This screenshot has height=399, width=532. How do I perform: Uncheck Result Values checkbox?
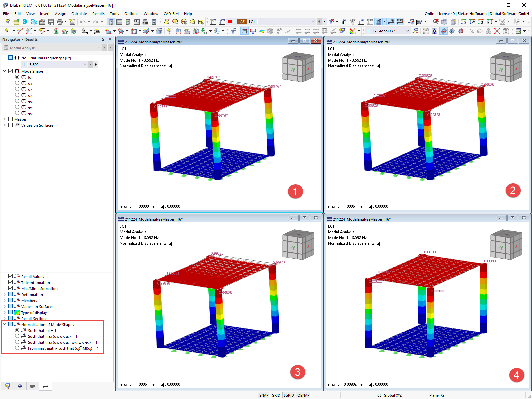point(10,276)
